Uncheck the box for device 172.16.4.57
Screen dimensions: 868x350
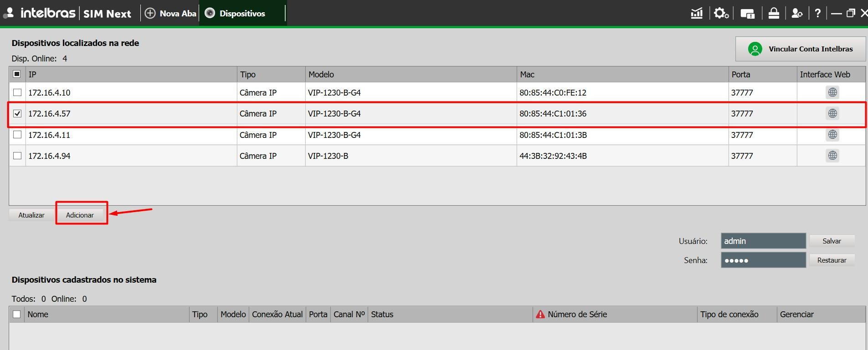click(x=17, y=113)
